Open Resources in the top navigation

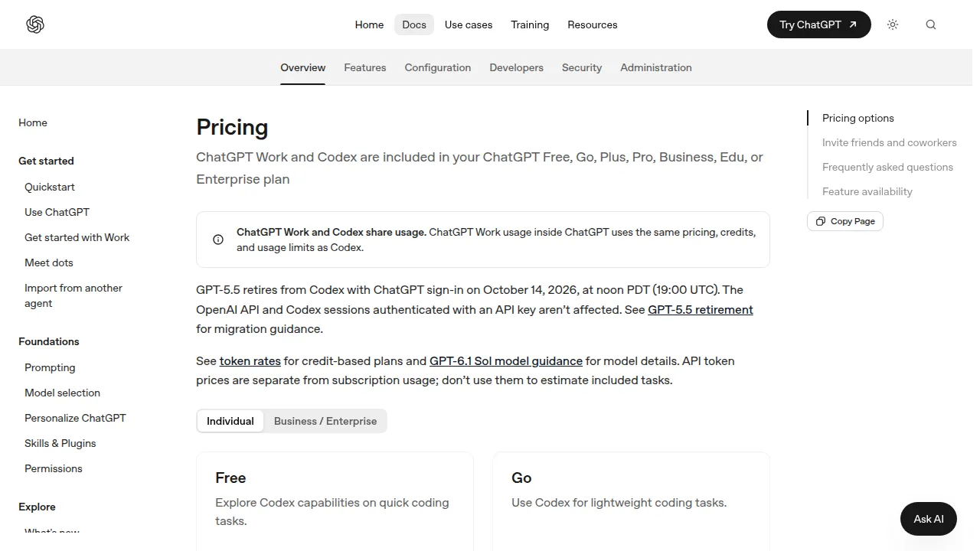593,24
